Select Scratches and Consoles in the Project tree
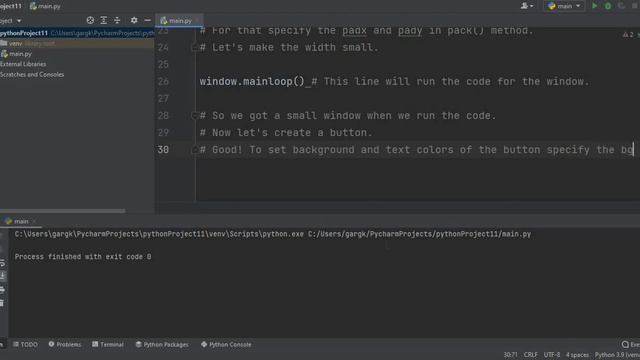Screen dimensions: 640x360 pyautogui.click(x=32, y=75)
